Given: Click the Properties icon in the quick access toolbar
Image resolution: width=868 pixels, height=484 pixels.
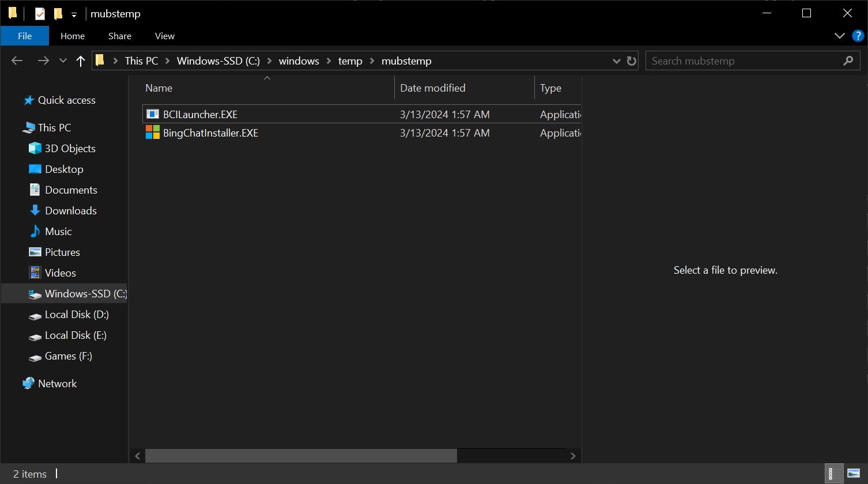Looking at the screenshot, I should pos(39,13).
